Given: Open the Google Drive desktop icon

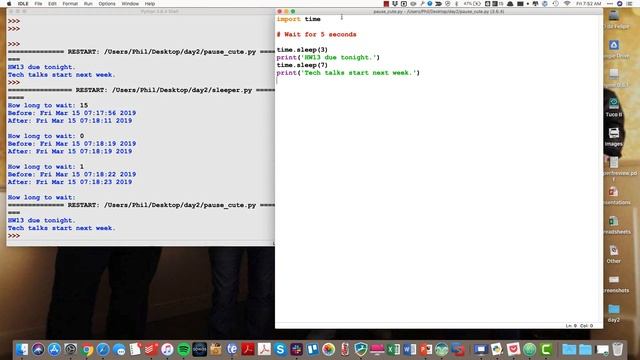Looking at the screenshot, I should [614, 49].
